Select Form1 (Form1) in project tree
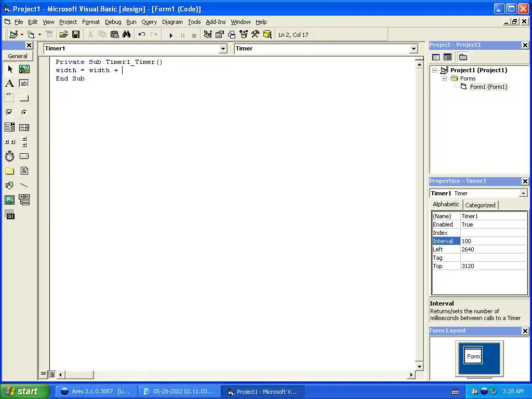Viewport: 532px width, 399px height. coord(488,87)
